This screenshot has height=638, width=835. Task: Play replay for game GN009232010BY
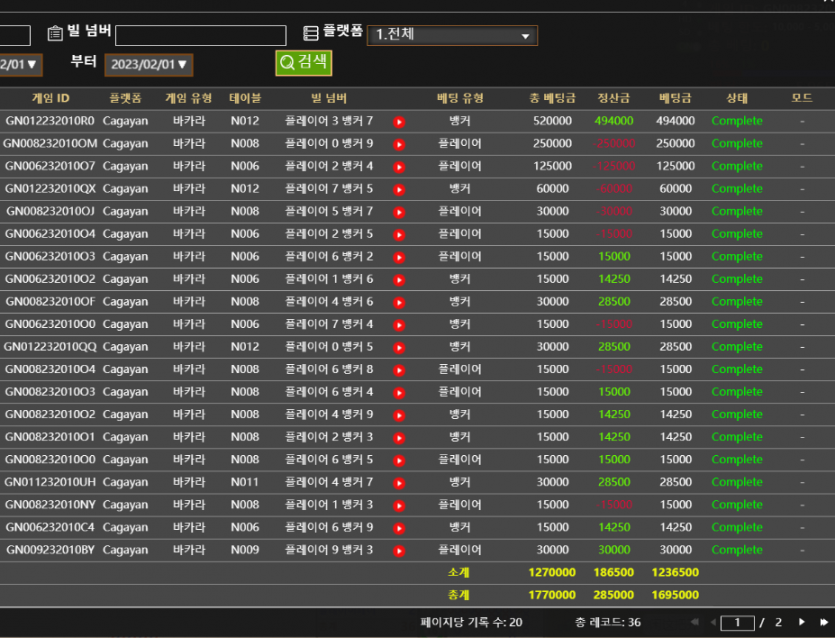(x=399, y=551)
